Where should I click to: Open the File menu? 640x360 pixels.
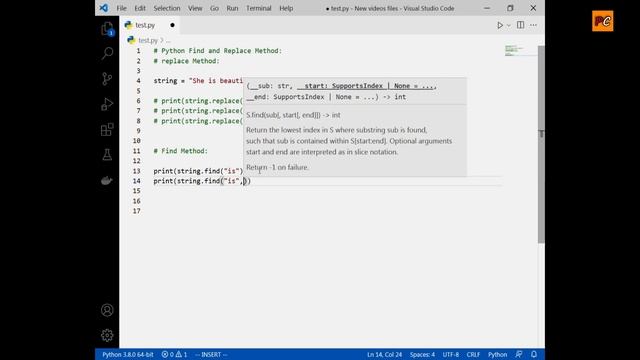[121, 8]
